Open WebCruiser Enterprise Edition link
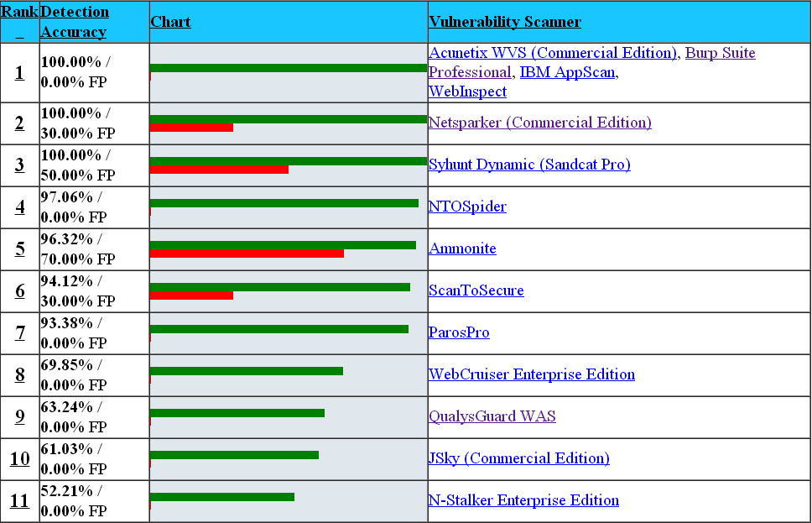The image size is (812, 523). pyautogui.click(x=531, y=374)
